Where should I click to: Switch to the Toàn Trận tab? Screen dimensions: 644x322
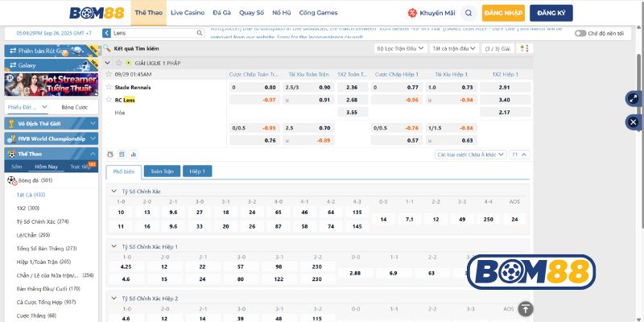coord(161,171)
